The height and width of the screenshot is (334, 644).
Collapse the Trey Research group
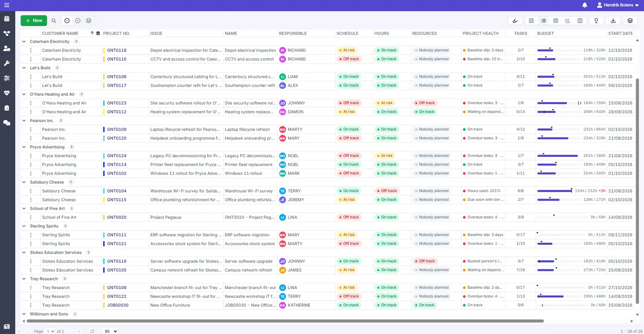[x=24, y=279]
